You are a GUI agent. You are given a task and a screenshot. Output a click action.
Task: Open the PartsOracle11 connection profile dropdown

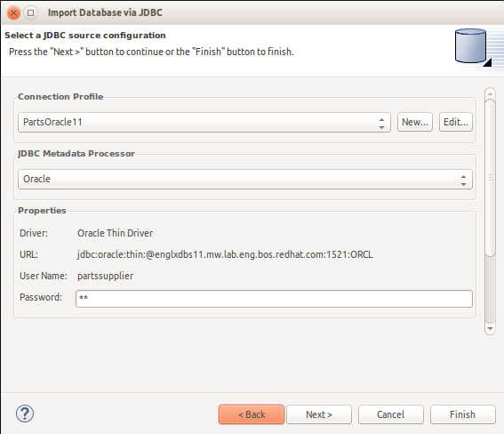(204, 122)
